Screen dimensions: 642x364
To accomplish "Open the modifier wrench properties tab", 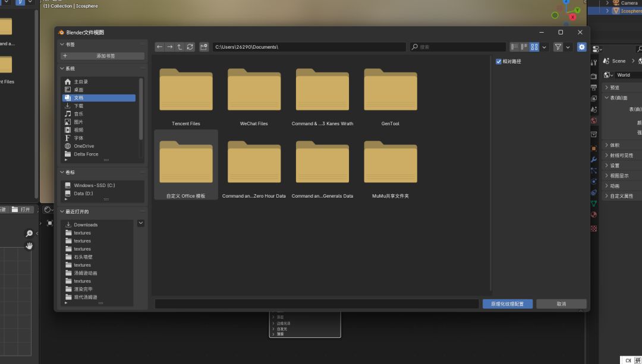I will coord(593,160).
